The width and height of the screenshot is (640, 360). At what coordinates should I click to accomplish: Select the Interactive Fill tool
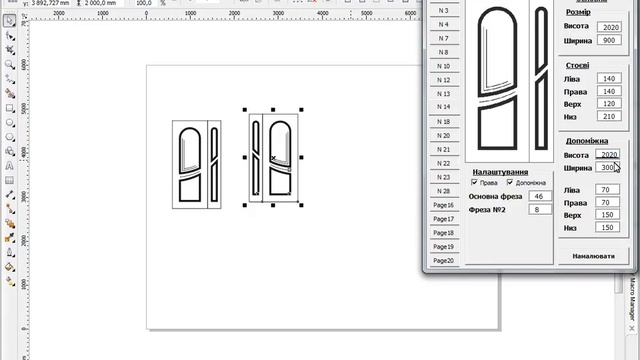pyautogui.click(x=9, y=281)
